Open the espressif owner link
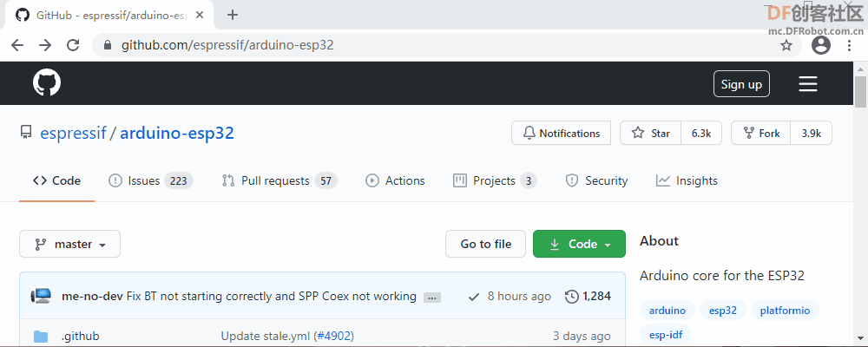The width and height of the screenshot is (868, 347). point(73,133)
